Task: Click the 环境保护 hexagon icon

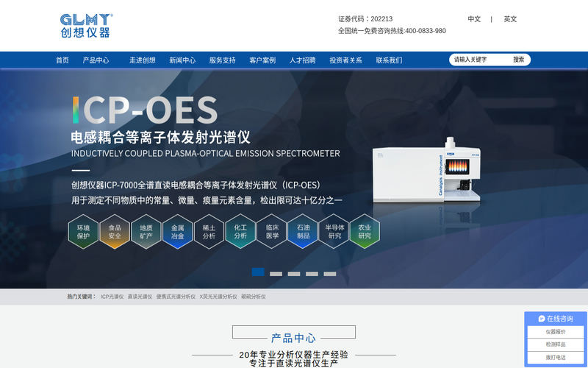Action: [x=83, y=232]
